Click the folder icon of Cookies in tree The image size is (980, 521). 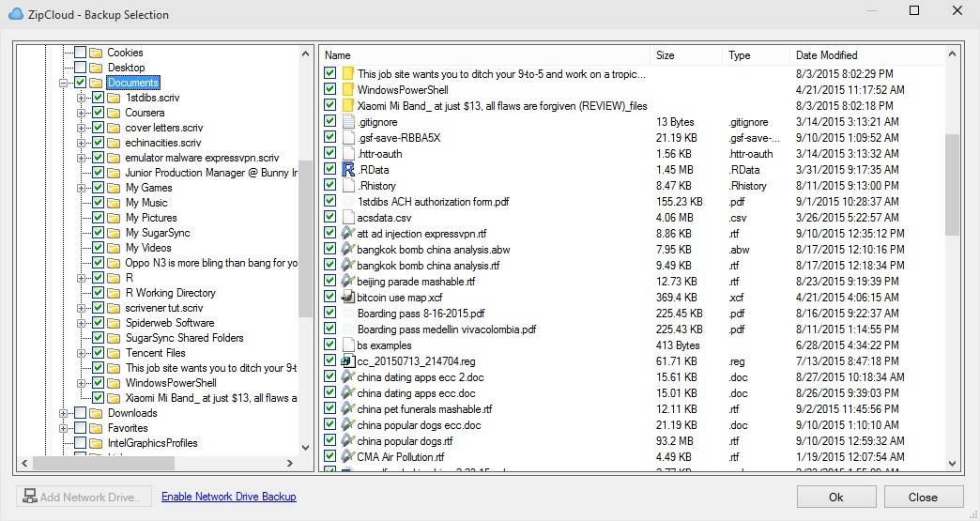coord(96,53)
